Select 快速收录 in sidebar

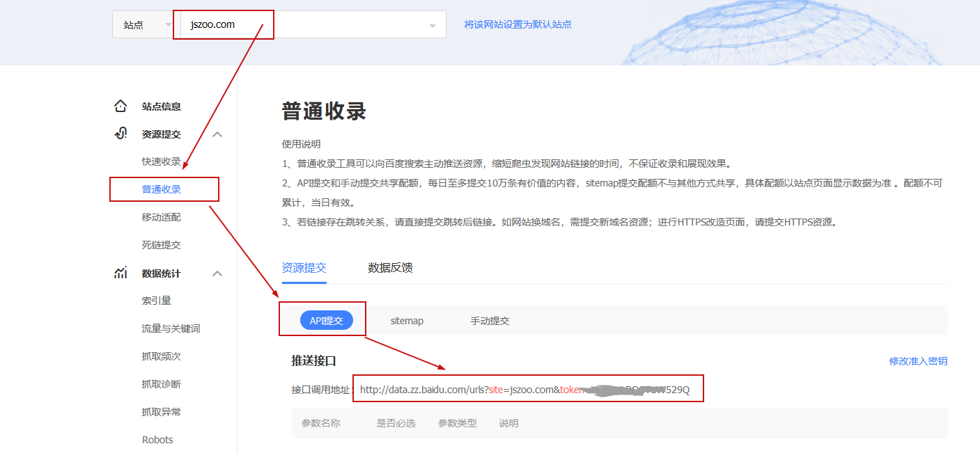[162, 161]
